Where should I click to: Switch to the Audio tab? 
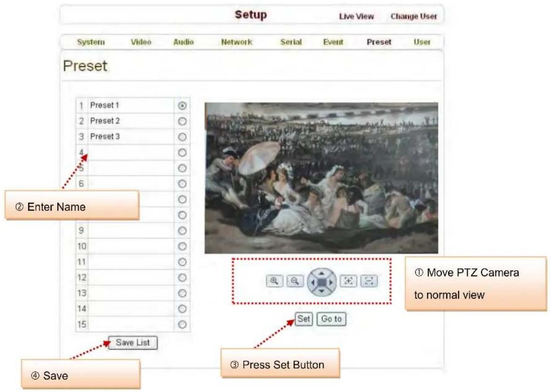click(x=183, y=42)
